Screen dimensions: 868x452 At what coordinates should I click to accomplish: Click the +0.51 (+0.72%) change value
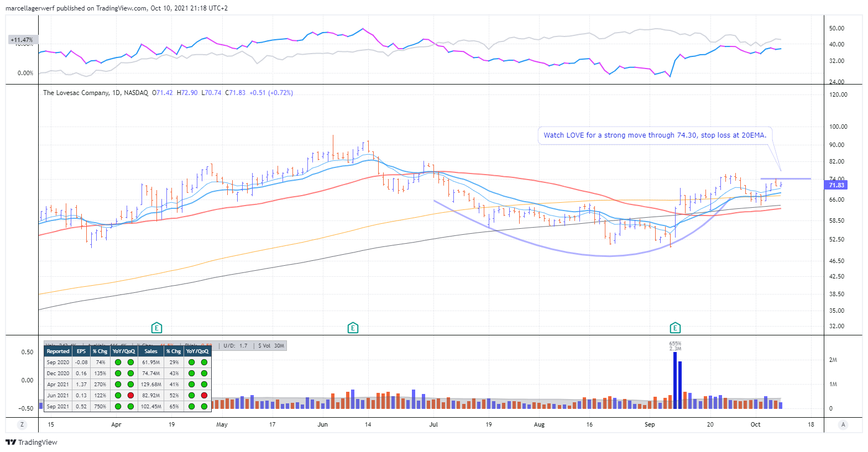pyautogui.click(x=271, y=93)
